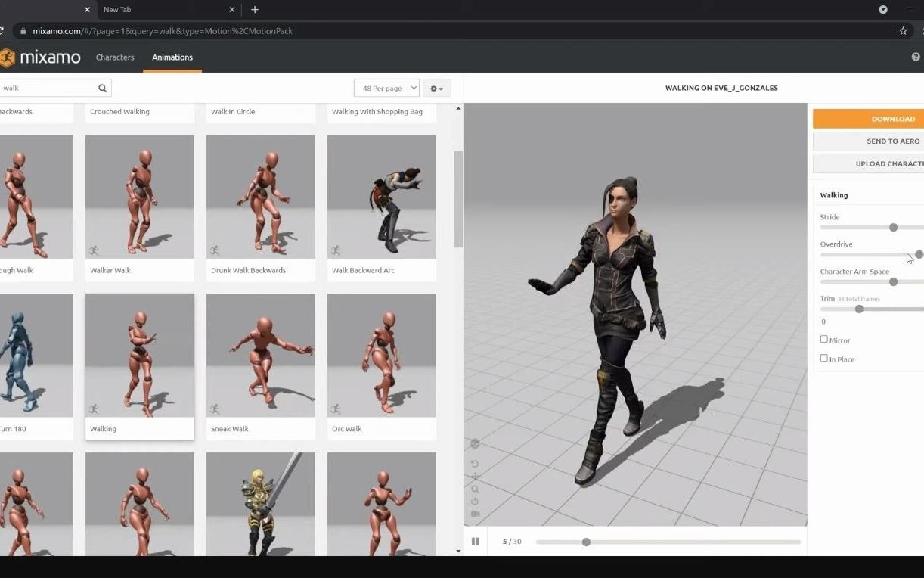Screen dimensions: 924x578
Task: Enable the Mirror checkbox
Action: (x=824, y=339)
